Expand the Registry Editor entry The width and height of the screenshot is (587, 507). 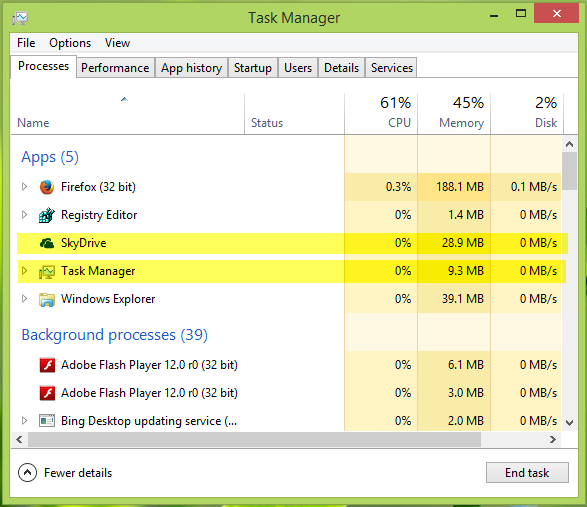[24, 215]
